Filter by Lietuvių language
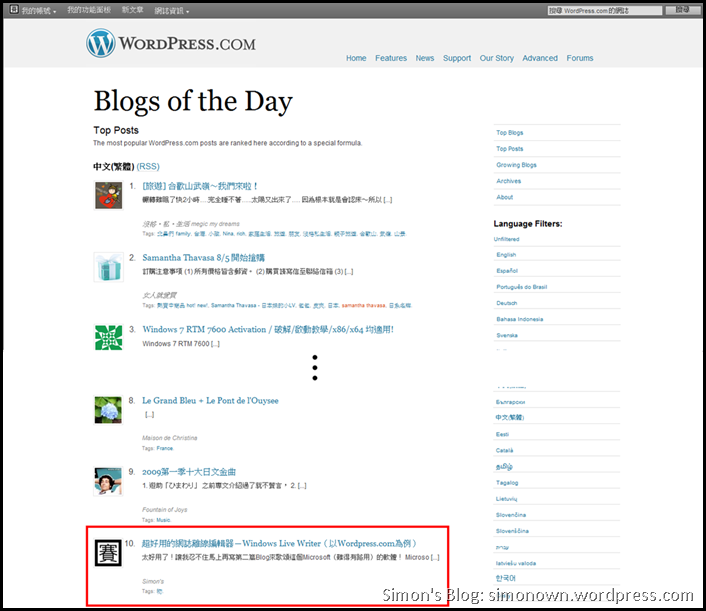The width and height of the screenshot is (706, 611). click(507, 499)
